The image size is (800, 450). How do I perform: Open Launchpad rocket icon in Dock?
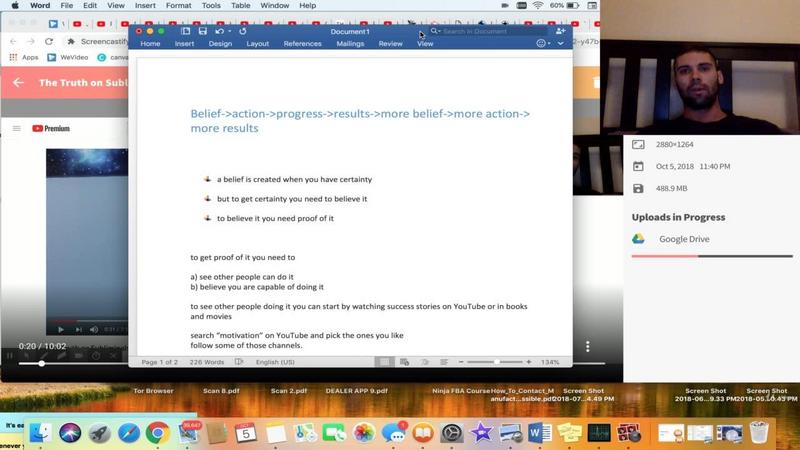coord(99,433)
